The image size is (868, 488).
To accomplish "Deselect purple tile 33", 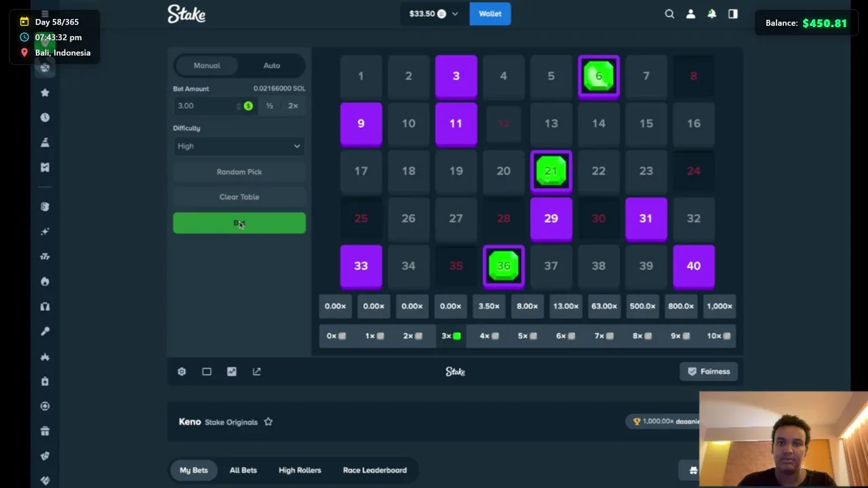I will pyautogui.click(x=361, y=266).
